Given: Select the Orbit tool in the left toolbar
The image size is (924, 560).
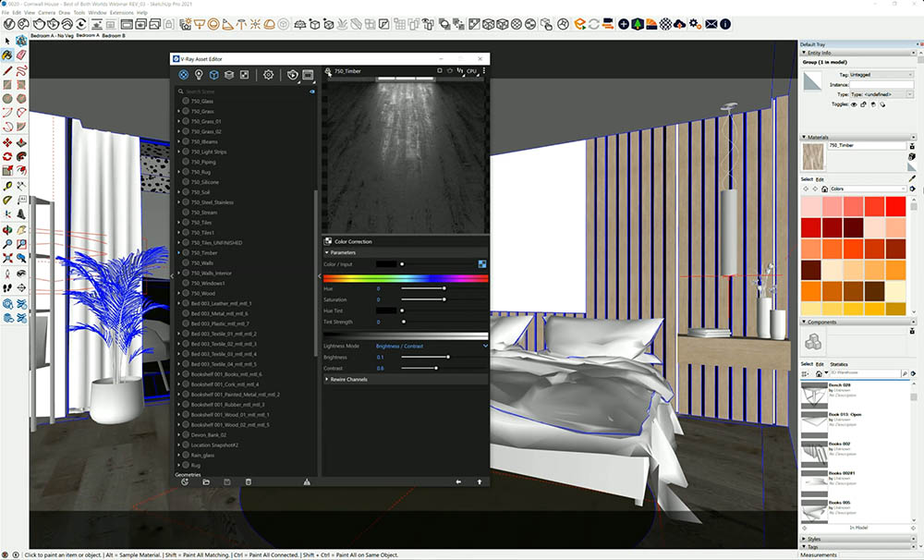Looking at the screenshot, I should tap(6, 228).
